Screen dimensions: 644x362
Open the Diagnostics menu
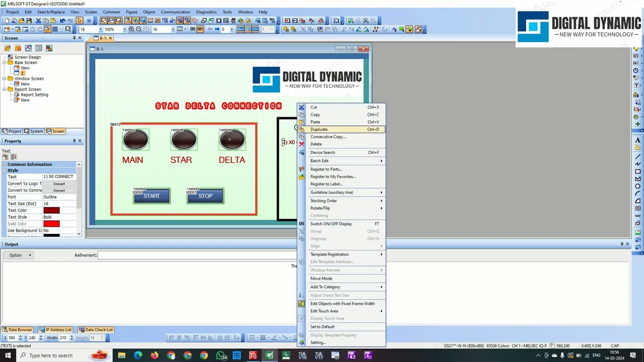click(206, 12)
